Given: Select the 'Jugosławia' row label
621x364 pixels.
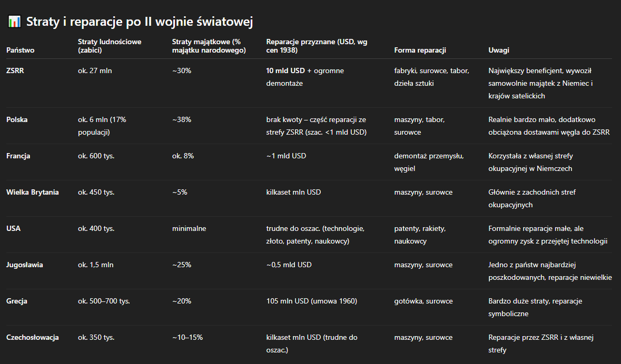Looking at the screenshot, I should [25, 265].
